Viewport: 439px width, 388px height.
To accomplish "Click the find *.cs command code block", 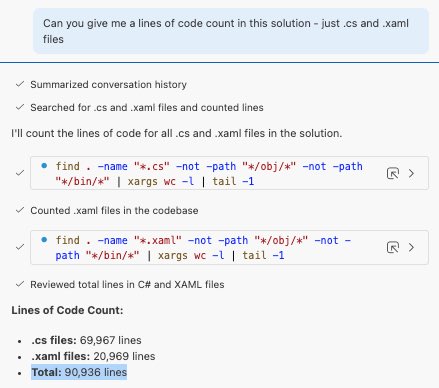I will pos(229,173).
